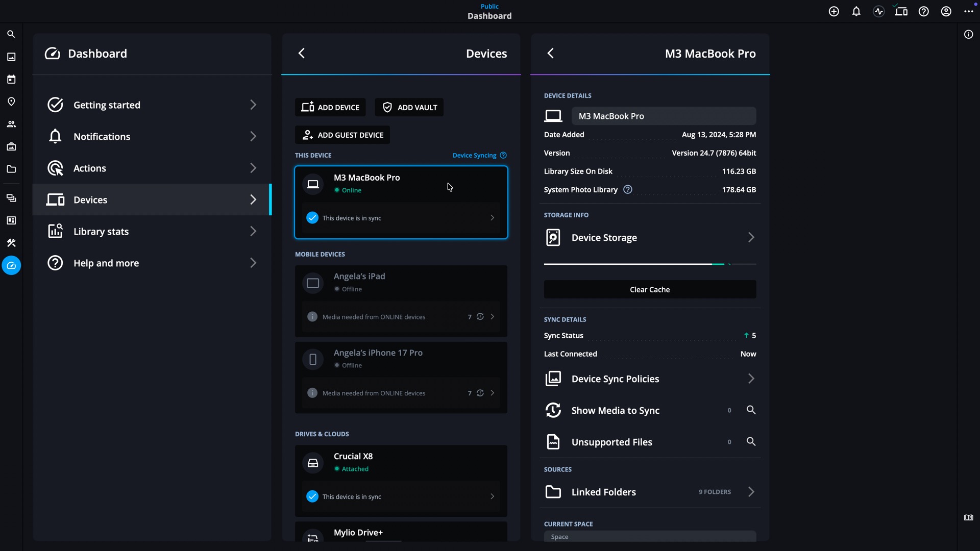Viewport: 980px width, 551px height.
Task: Click the notifications bell in top bar
Action: point(856,11)
